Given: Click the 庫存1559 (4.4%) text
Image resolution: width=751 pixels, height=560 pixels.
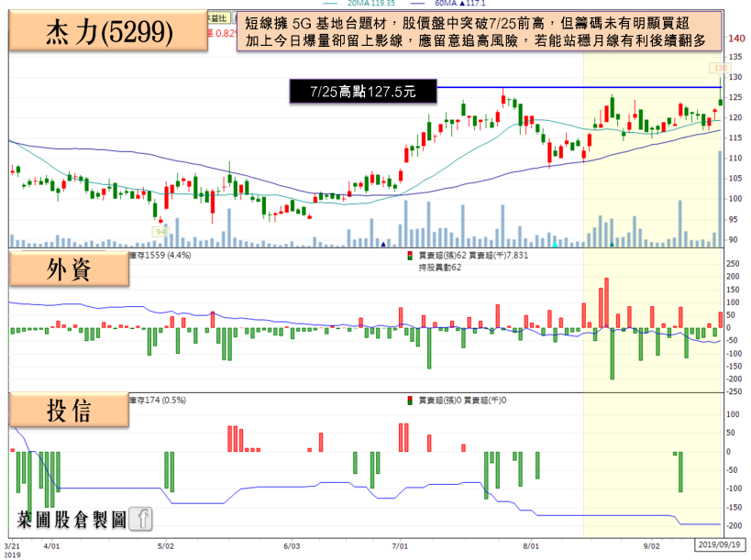Looking at the screenshot, I should (x=160, y=256).
